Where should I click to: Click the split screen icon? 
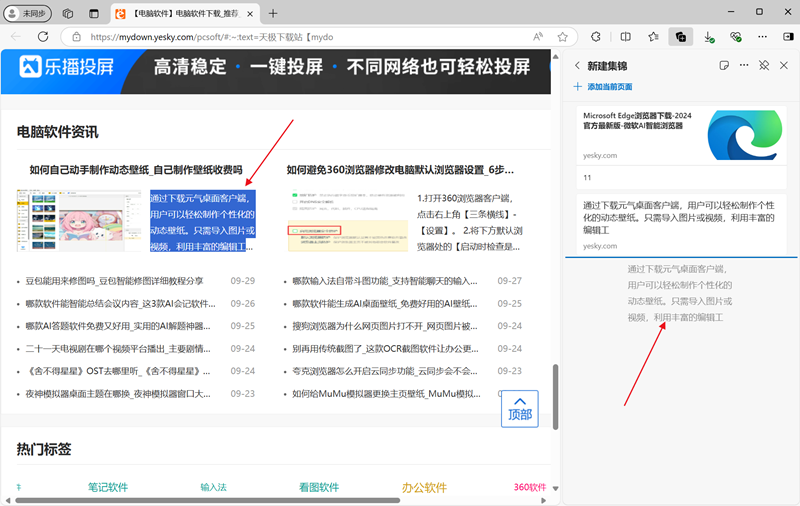click(625, 36)
